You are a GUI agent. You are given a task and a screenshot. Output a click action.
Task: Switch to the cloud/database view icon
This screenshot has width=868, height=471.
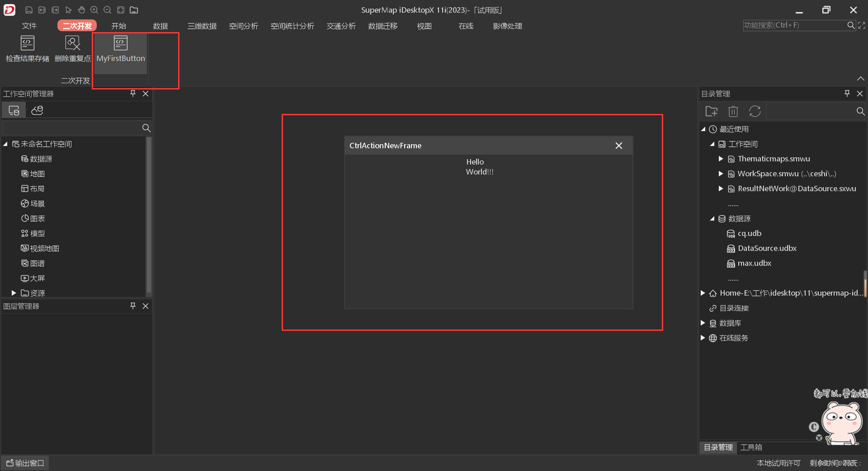point(37,110)
